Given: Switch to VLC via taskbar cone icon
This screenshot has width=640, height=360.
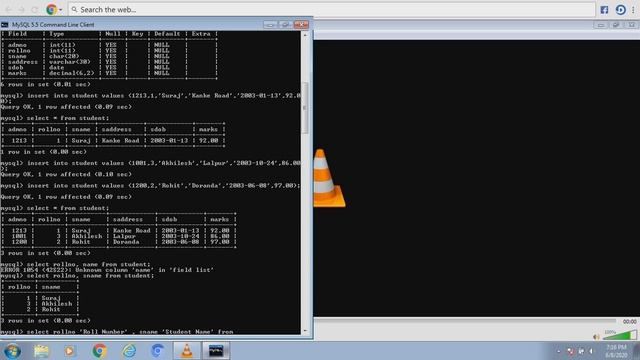Looking at the screenshot, I should tap(187, 351).
